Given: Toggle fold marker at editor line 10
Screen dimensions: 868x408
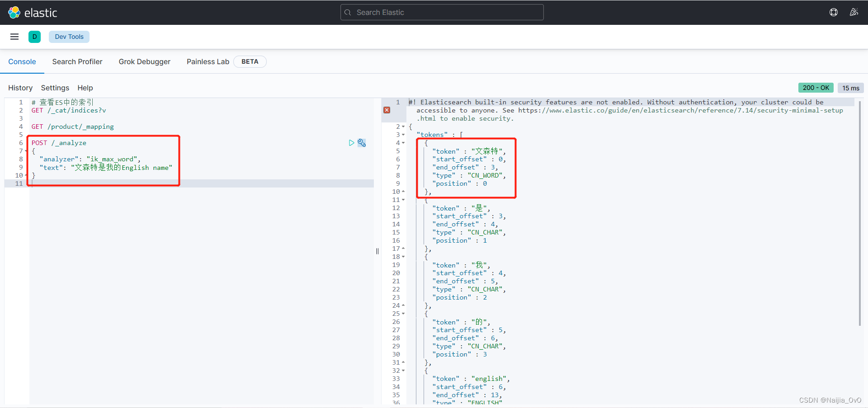Looking at the screenshot, I should coord(26,175).
